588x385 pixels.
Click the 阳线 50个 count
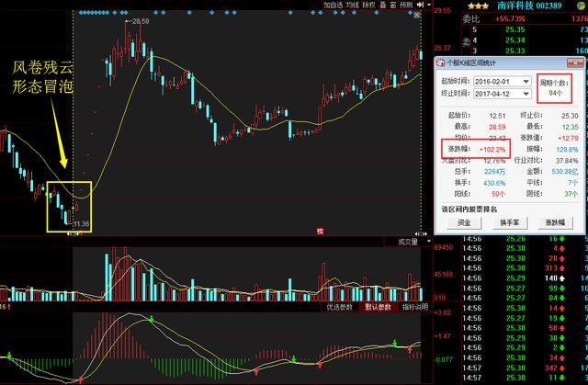[498, 194]
